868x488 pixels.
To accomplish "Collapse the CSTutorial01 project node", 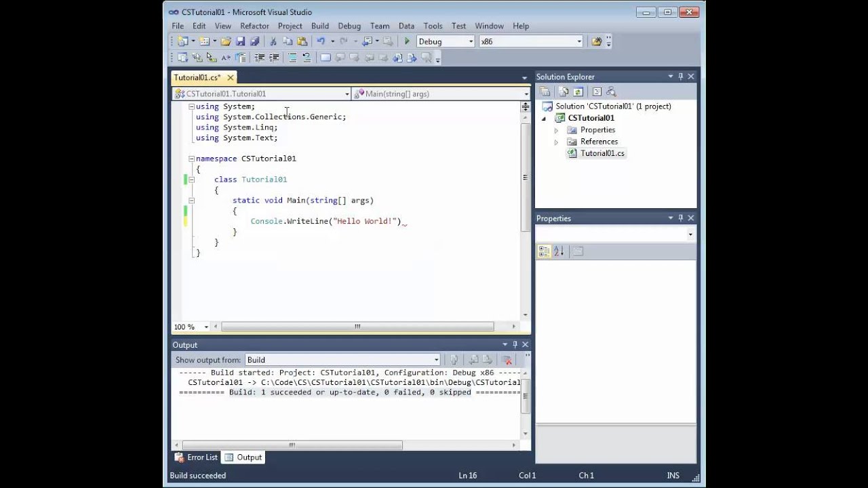I will (544, 119).
